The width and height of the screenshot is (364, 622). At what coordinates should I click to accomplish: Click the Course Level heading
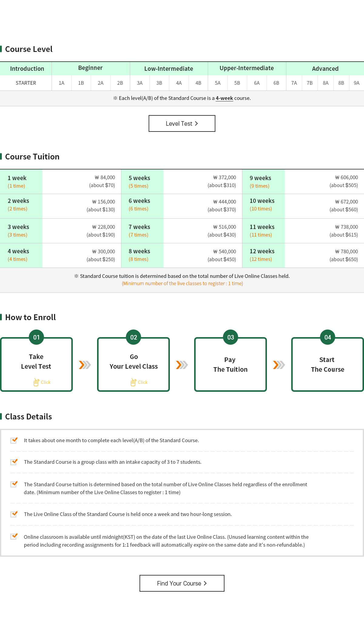click(29, 49)
